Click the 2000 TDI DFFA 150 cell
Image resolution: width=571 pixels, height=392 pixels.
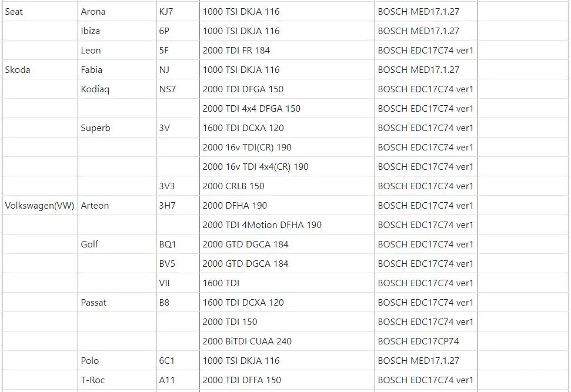pyautogui.click(x=287, y=380)
